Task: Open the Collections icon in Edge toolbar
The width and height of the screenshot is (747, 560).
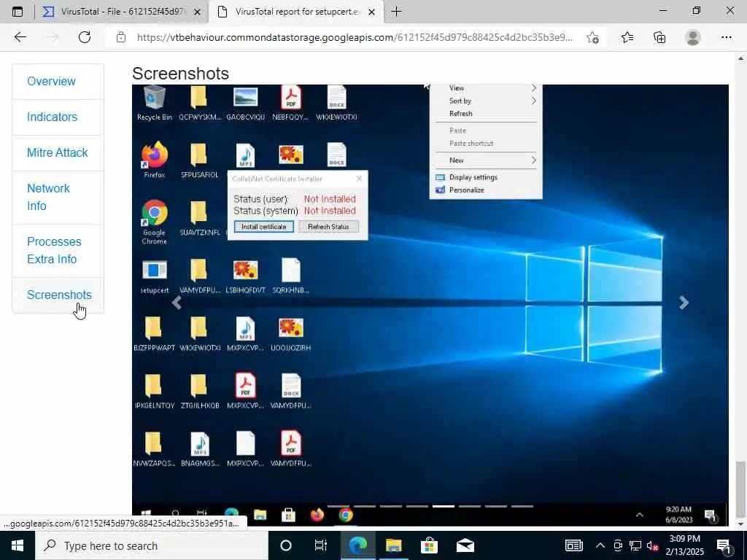Action: 659,37
